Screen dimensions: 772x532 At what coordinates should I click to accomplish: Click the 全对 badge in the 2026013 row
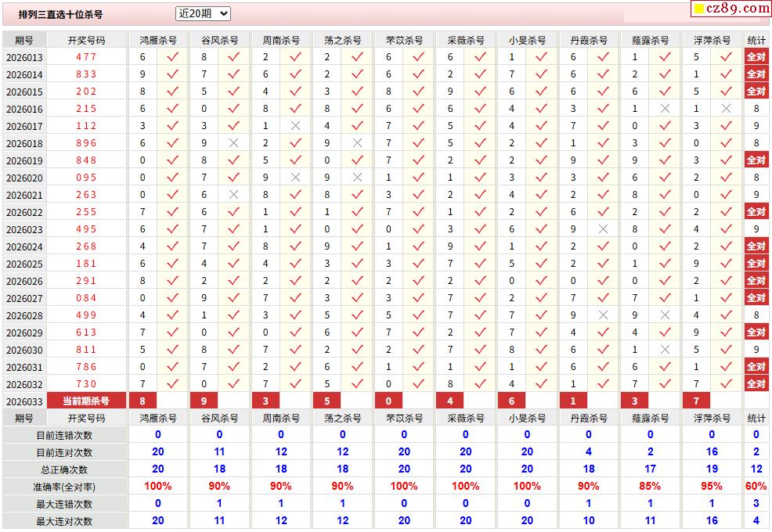tap(756, 57)
